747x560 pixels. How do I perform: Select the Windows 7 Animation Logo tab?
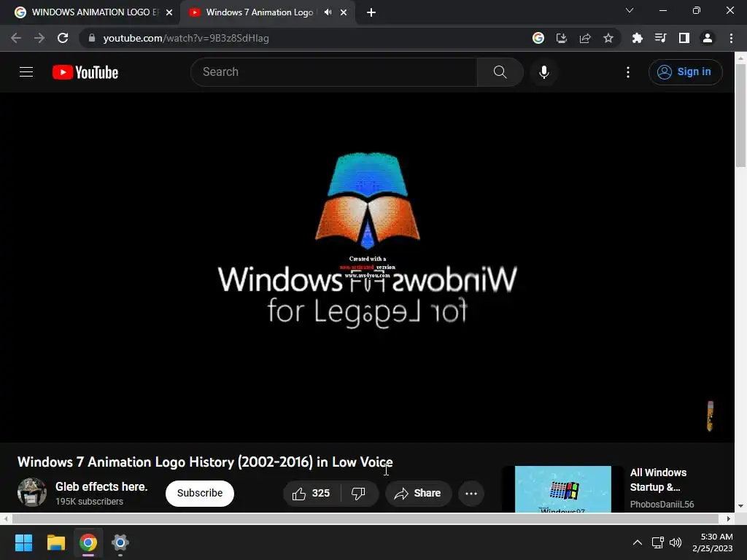coord(259,12)
